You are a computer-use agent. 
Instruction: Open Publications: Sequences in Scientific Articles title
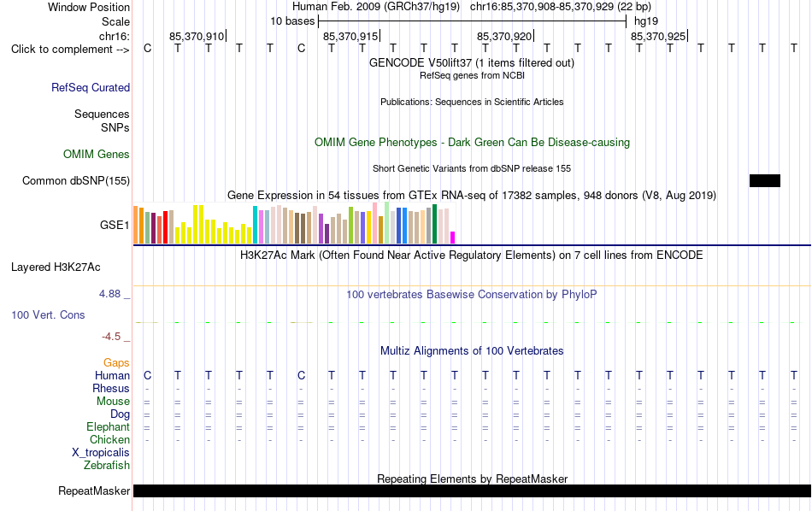pyautogui.click(x=472, y=102)
